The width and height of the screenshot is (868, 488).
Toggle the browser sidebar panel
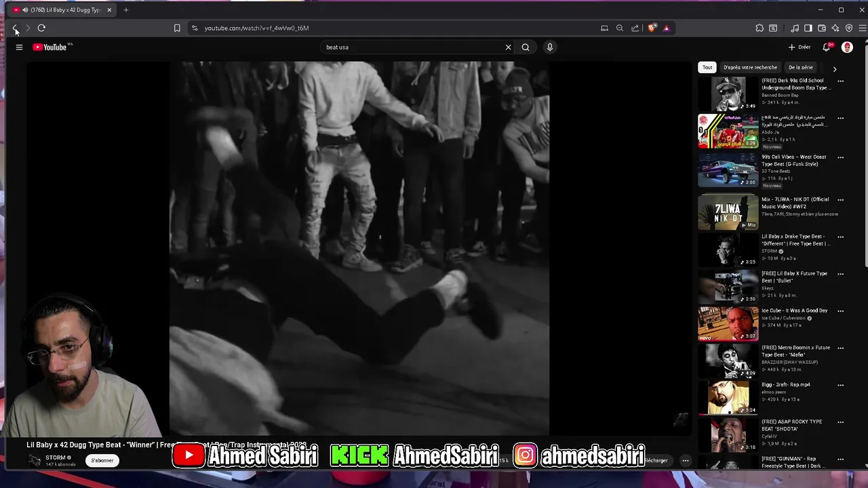[808, 28]
